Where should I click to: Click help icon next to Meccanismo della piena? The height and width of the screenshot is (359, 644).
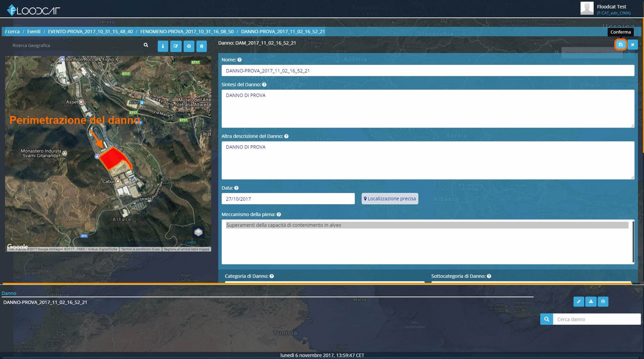[279, 214]
